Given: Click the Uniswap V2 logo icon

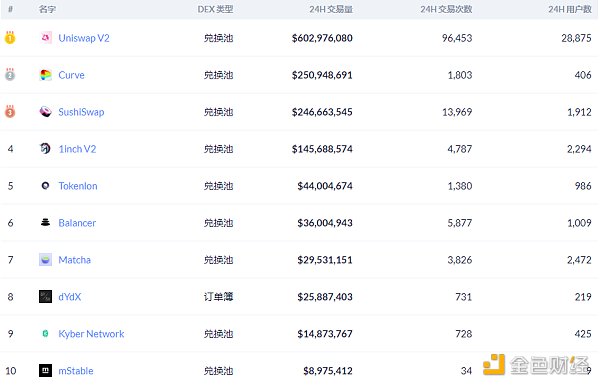Looking at the screenshot, I should [x=46, y=38].
